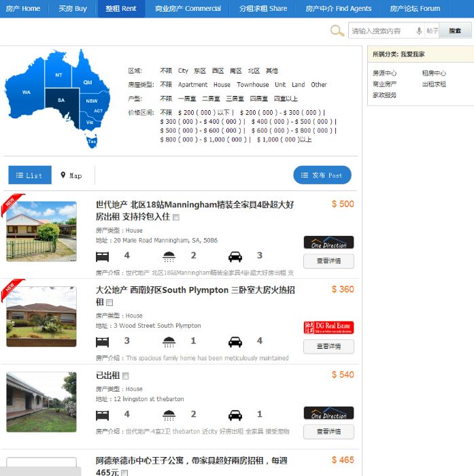Viewport: 474px width, 476px height.
Task: Select NSW region on Australia map
Action: pos(92,101)
